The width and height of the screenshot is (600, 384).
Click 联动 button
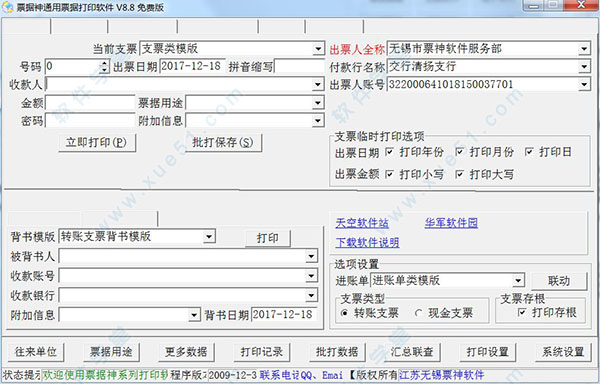559,281
